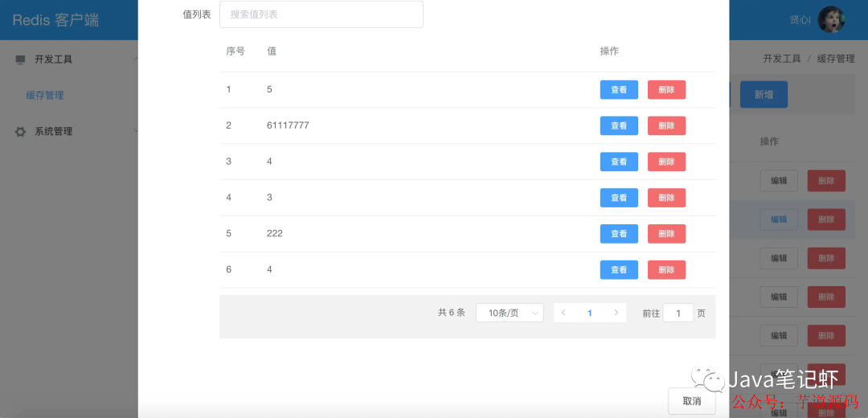
Task: Click the Redis 客户端 title
Action: (x=56, y=20)
